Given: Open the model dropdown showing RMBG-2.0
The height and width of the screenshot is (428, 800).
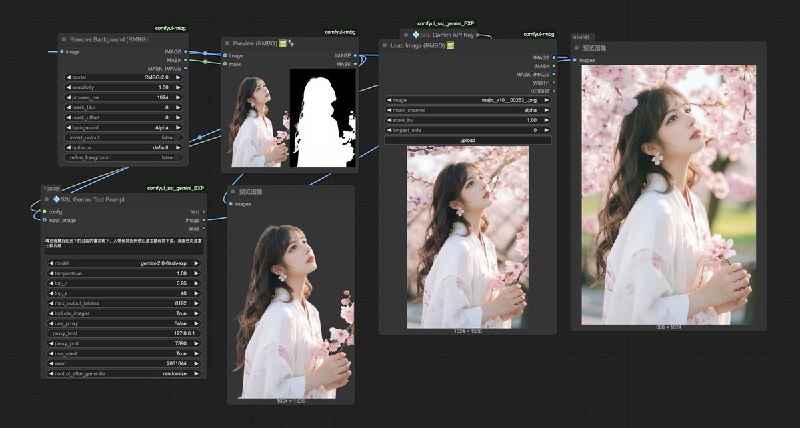Looking at the screenshot, I should pyautogui.click(x=124, y=75).
